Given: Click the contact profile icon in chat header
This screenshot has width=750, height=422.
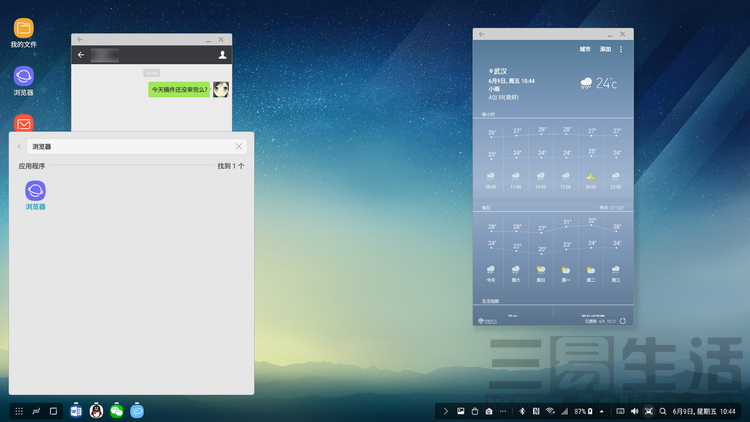Looking at the screenshot, I should 222,55.
